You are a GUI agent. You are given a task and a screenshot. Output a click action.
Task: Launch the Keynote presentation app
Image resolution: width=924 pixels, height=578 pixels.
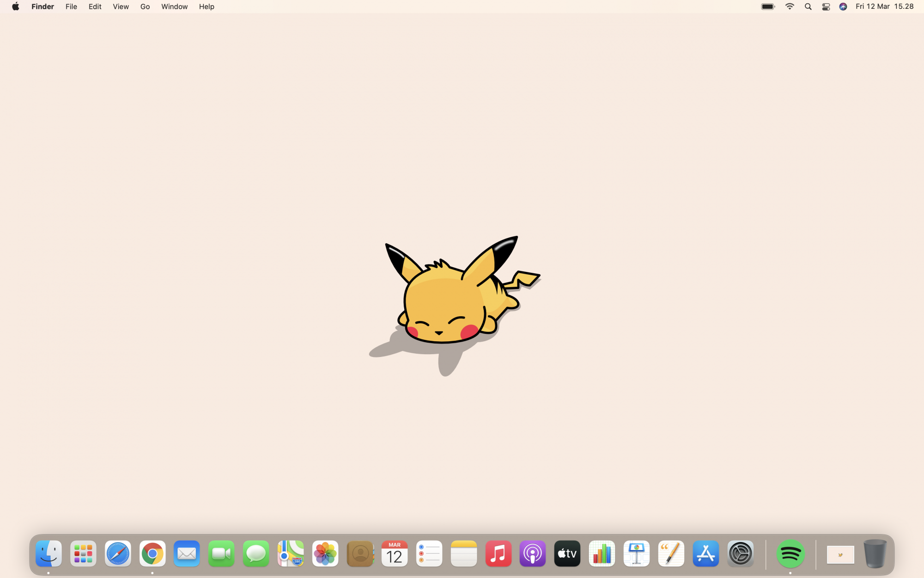pyautogui.click(x=637, y=553)
